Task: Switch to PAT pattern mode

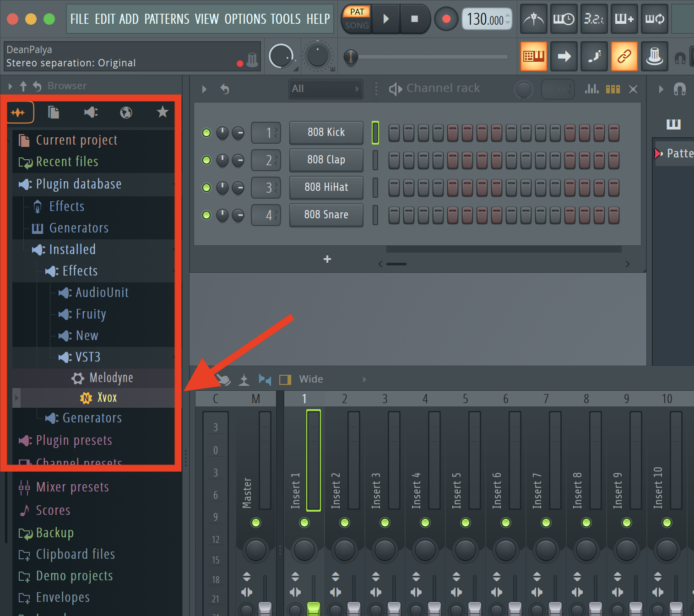Action: coord(357,12)
